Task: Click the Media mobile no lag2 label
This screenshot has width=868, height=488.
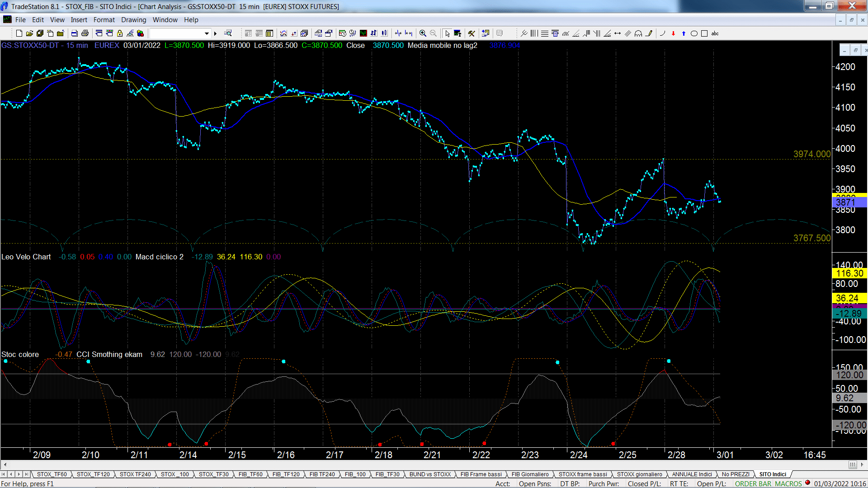Action: coord(442,45)
